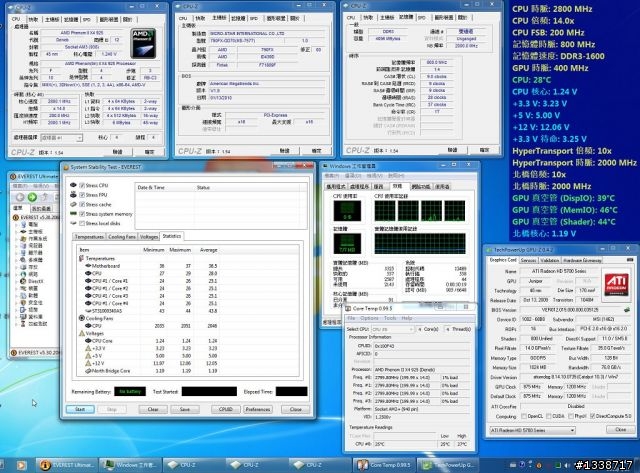
Task: Expand the second item under the EVEREST root
Action: click(17, 231)
